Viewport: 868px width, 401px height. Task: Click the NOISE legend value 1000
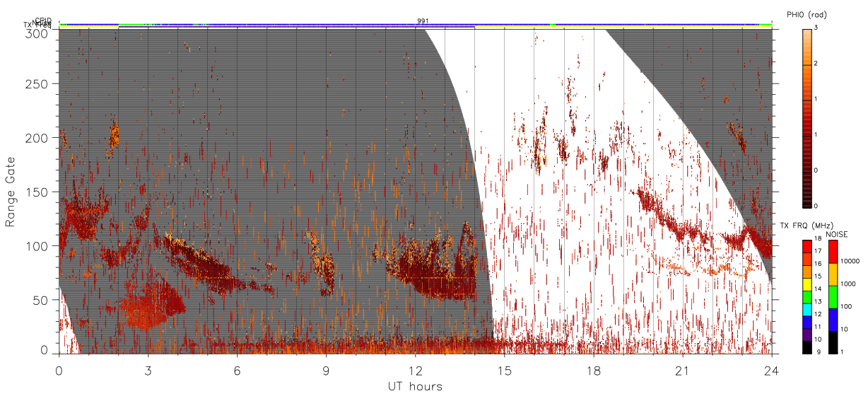click(848, 284)
